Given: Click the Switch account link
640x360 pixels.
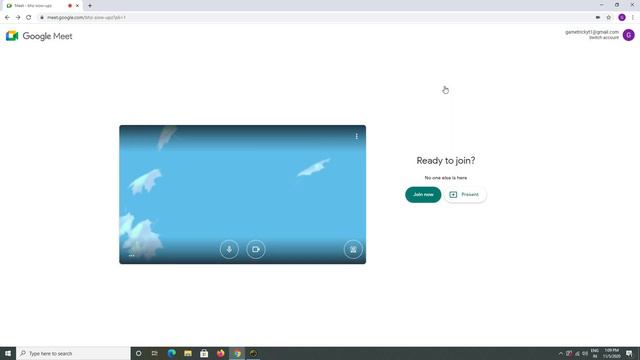Looking at the screenshot, I should [x=604, y=38].
